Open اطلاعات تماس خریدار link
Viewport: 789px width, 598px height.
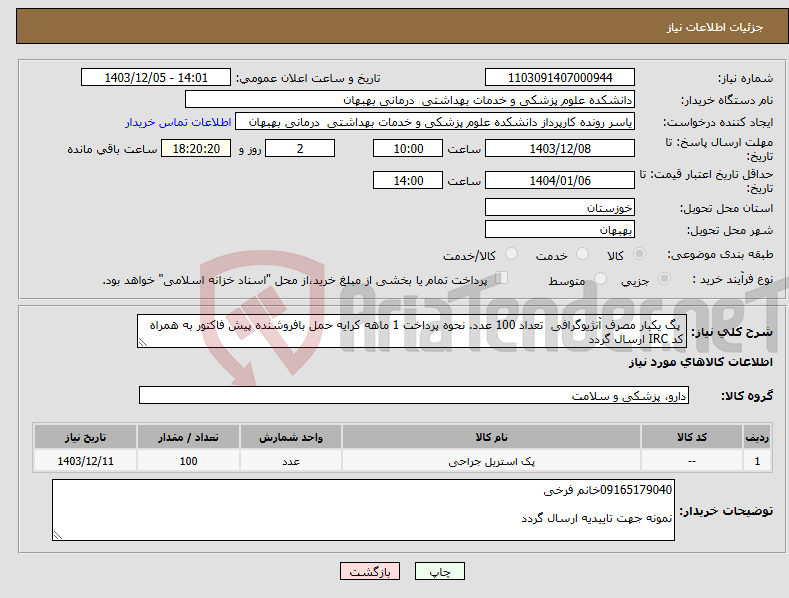pos(178,122)
